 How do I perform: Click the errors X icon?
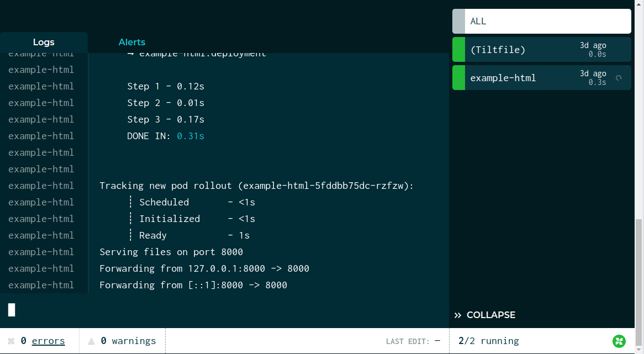(x=11, y=341)
